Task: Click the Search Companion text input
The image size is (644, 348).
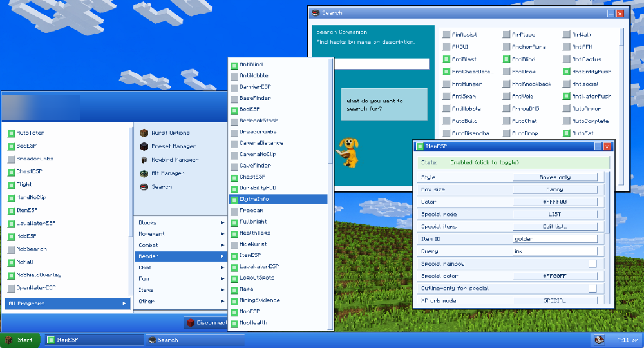Action: coord(381,64)
